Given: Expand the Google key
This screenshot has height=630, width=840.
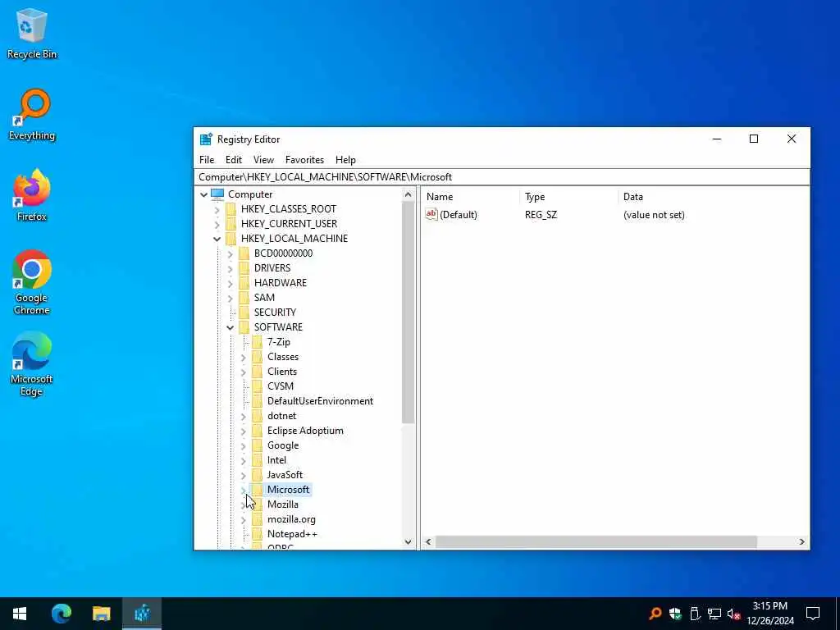Looking at the screenshot, I should [243, 445].
